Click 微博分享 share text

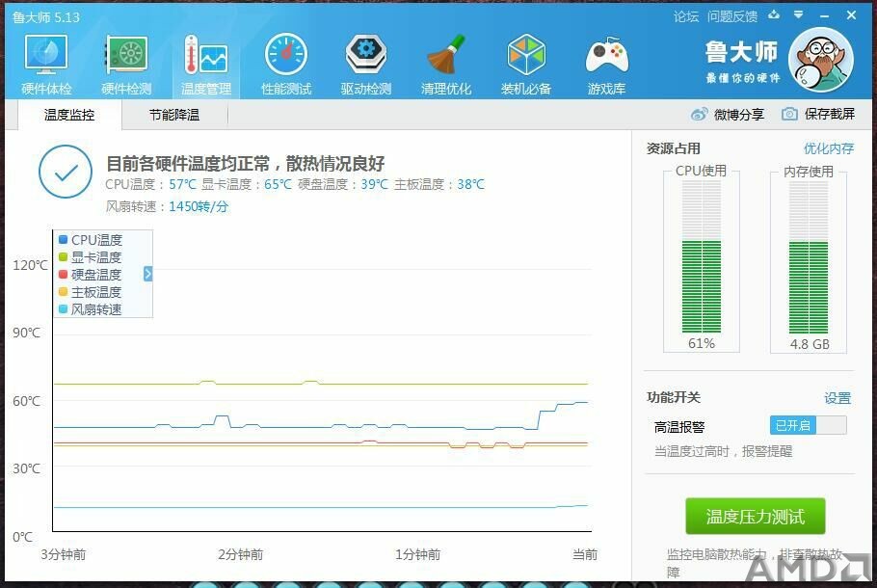pos(739,115)
